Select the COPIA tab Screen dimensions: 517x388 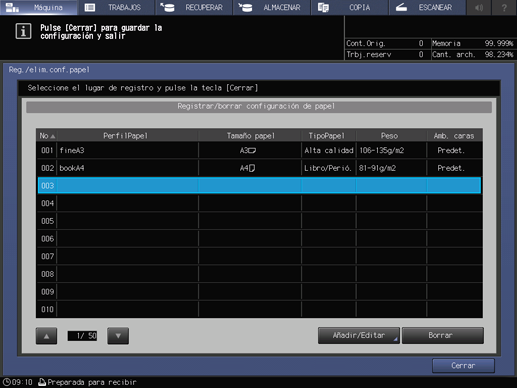[350, 7]
